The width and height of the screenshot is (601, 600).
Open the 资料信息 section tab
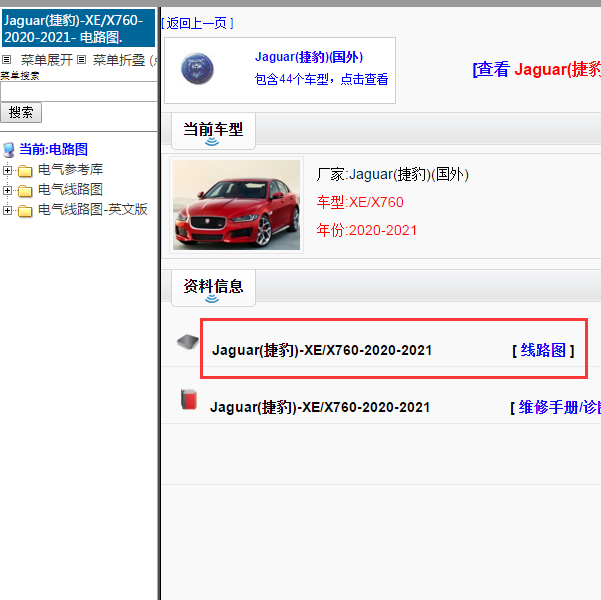[x=213, y=288]
